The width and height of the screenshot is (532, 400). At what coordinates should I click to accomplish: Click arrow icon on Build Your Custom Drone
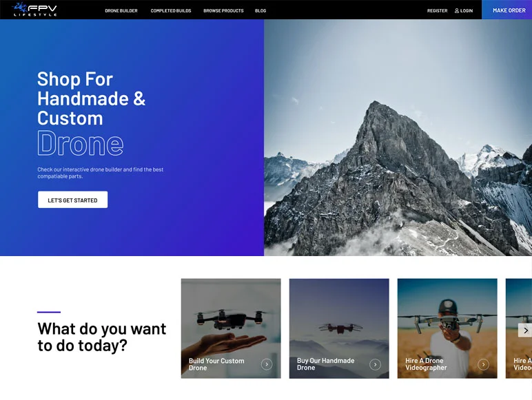[x=267, y=364]
